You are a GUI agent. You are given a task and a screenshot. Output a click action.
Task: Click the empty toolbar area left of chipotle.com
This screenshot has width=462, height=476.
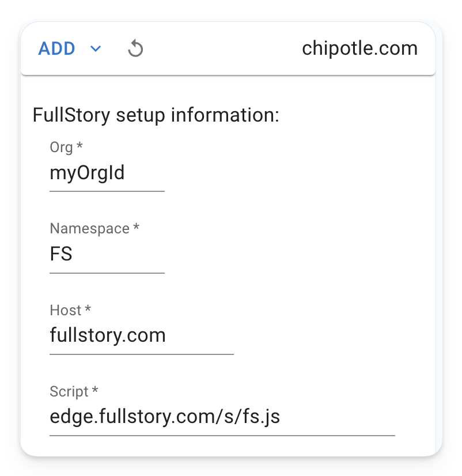222,48
